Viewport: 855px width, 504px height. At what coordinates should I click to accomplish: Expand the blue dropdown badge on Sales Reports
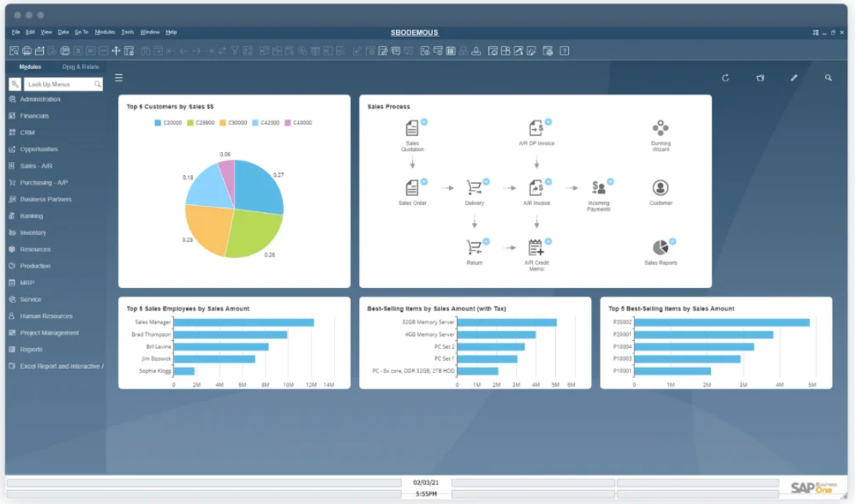click(672, 241)
